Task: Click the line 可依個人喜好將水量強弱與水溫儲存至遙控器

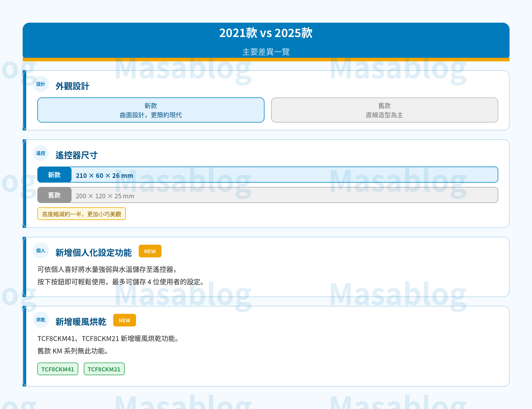Action: pos(107,269)
